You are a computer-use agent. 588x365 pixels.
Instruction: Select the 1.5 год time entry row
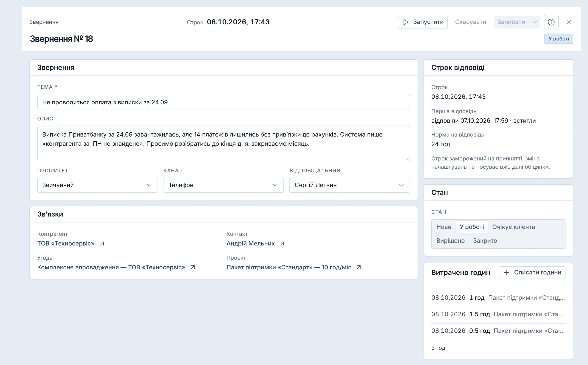(498, 314)
